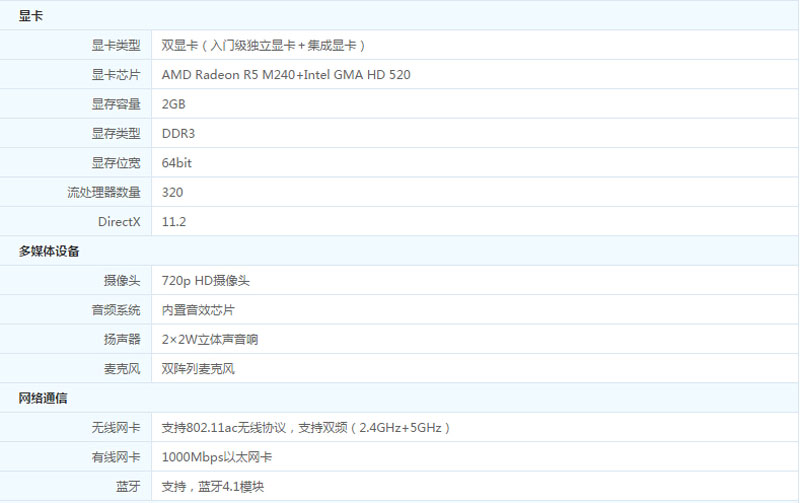Screen dimensions: 800x503
Task: Click the 流处理器数量 label
Action: 104,192
